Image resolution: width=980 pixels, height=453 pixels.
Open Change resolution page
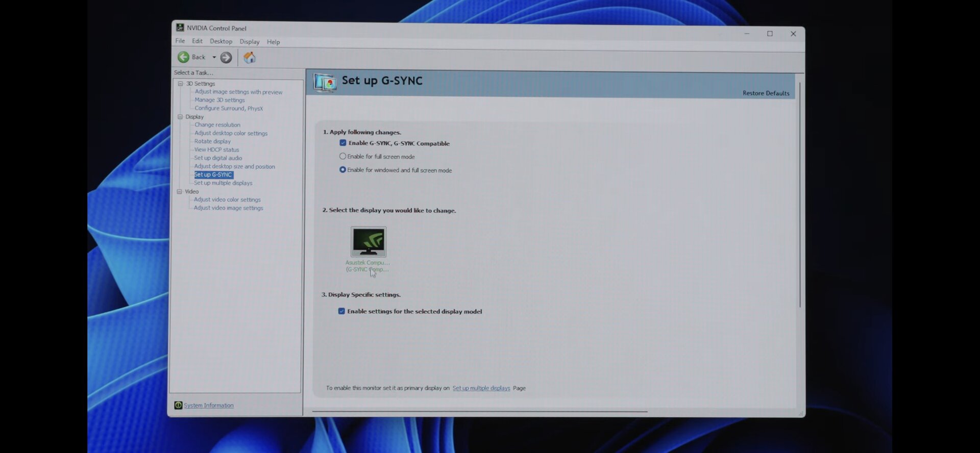pyautogui.click(x=217, y=125)
